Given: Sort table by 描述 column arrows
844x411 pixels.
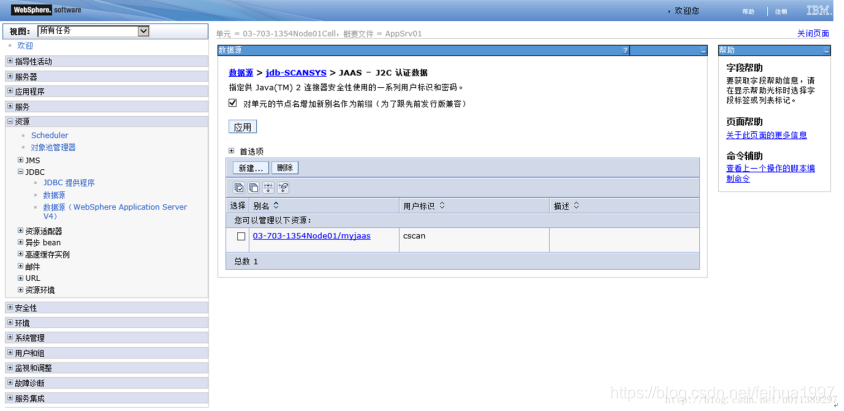Looking at the screenshot, I should (575, 206).
